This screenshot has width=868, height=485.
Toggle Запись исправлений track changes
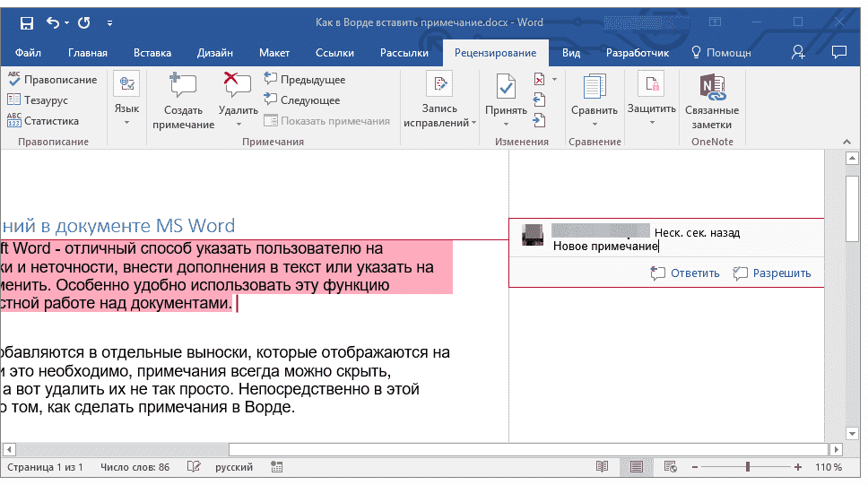(439, 85)
